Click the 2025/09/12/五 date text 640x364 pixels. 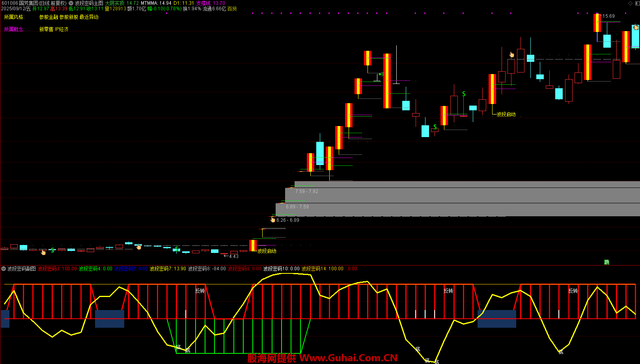click(x=16, y=9)
